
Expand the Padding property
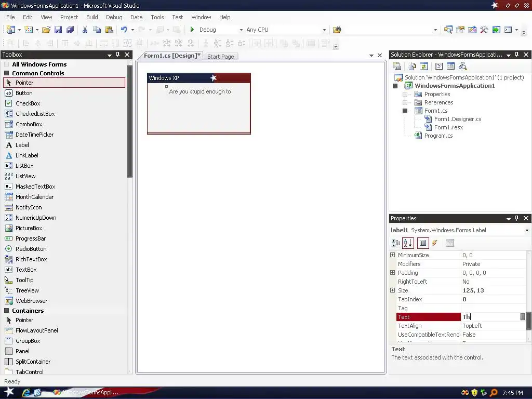[393, 272]
